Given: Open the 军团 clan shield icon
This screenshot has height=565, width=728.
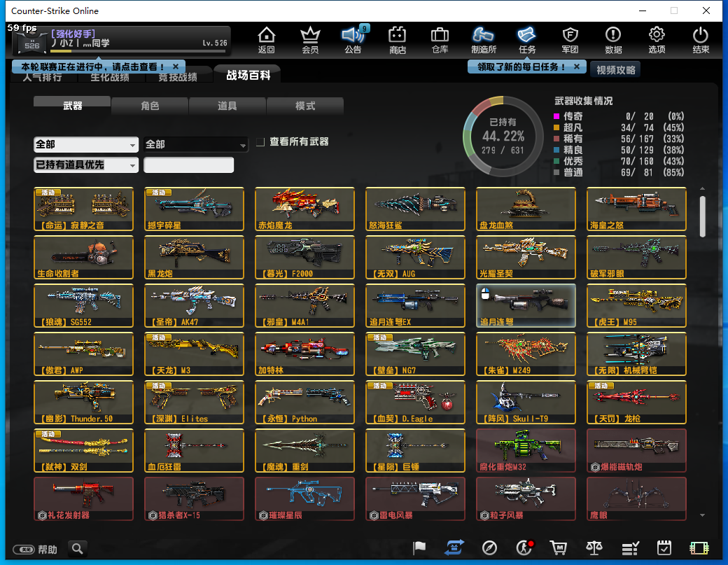Looking at the screenshot, I should [x=570, y=40].
